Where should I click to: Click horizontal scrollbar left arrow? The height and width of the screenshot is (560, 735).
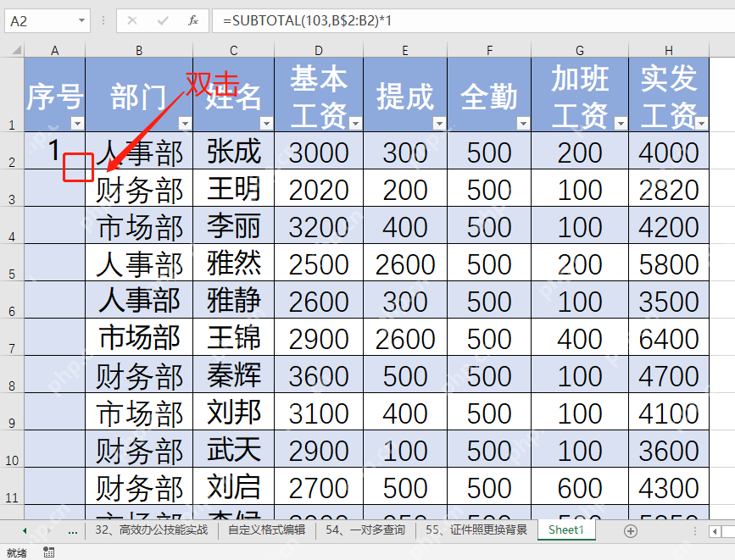point(715,531)
